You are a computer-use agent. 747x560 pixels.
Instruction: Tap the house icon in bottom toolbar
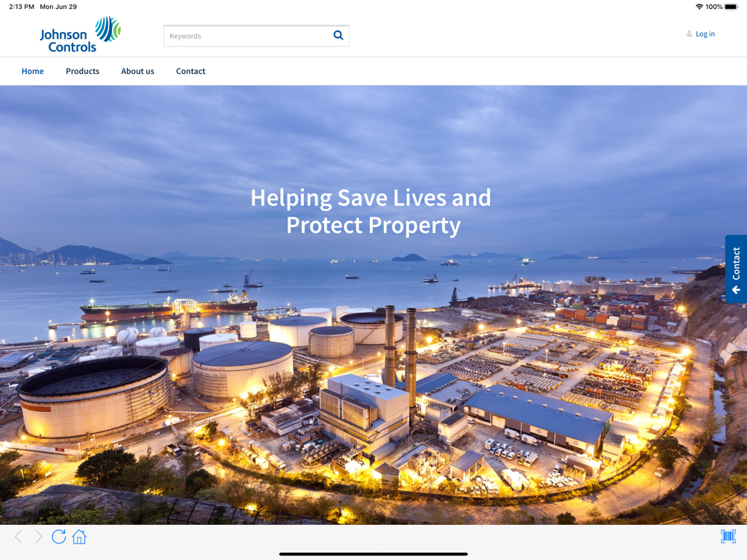[x=79, y=537]
